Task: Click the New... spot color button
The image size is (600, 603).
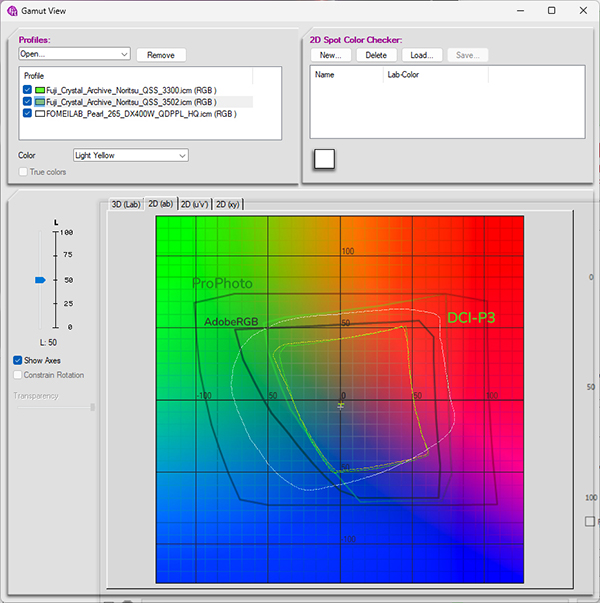Action: pyautogui.click(x=331, y=55)
